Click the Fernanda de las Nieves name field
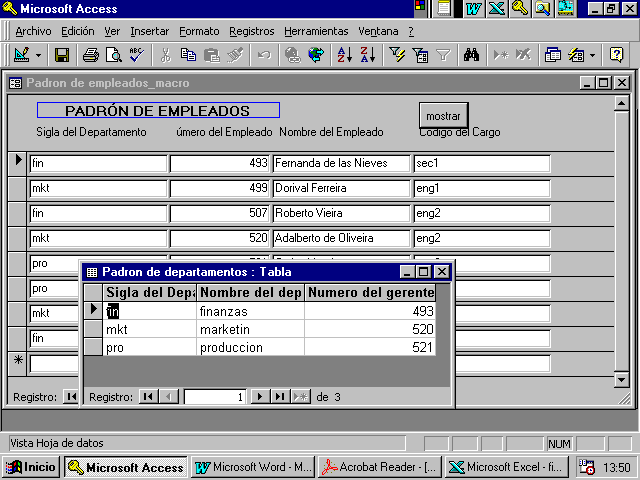The height and width of the screenshot is (480, 640). [341, 163]
